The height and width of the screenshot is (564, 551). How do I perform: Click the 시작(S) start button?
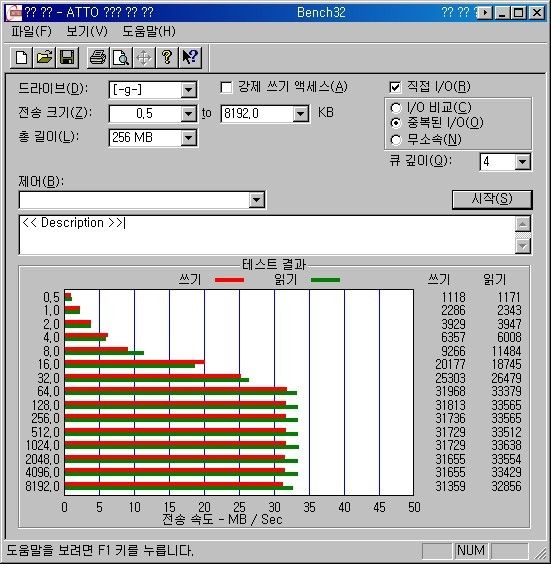click(x=492, y=199)
